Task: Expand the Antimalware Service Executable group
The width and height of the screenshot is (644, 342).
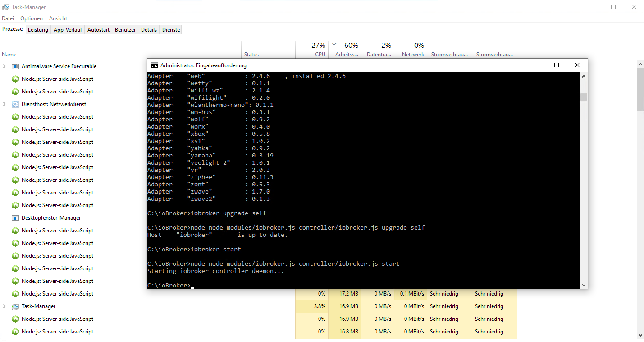Action: [5, 66]
